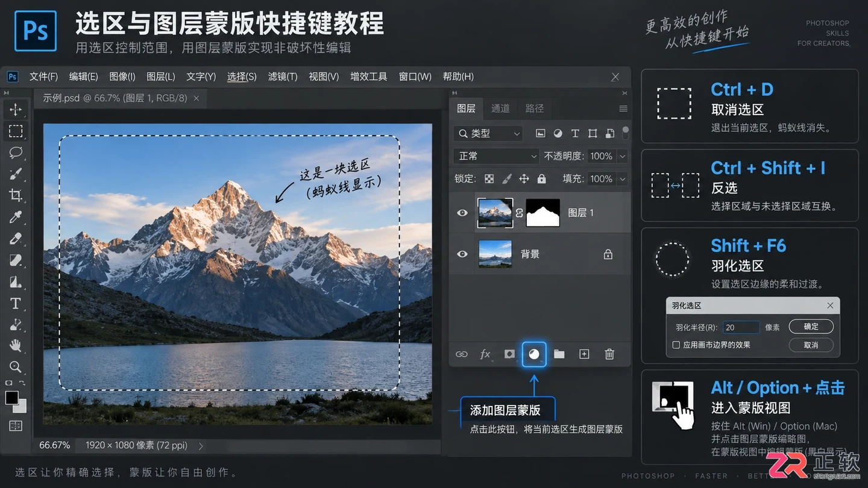Check 应用画布边界的效果 checkbox
This screenshot has width=868, height=488.
click(676, 345)
